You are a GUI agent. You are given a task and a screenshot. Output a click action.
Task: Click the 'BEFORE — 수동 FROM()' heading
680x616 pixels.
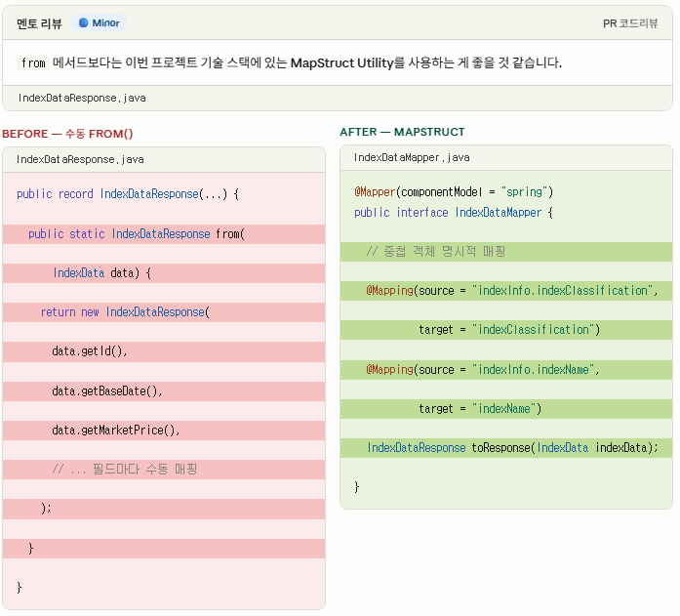point(67,134)
